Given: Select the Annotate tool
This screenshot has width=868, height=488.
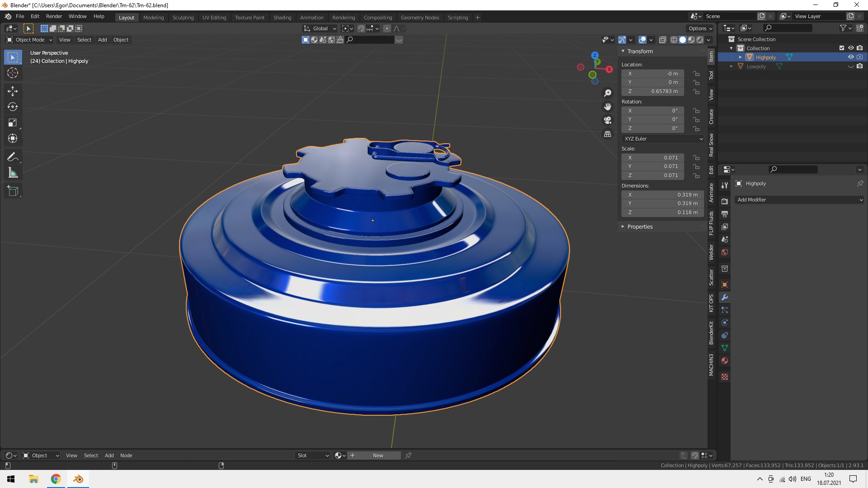Looking at the screenshot, I should point(13,157).
